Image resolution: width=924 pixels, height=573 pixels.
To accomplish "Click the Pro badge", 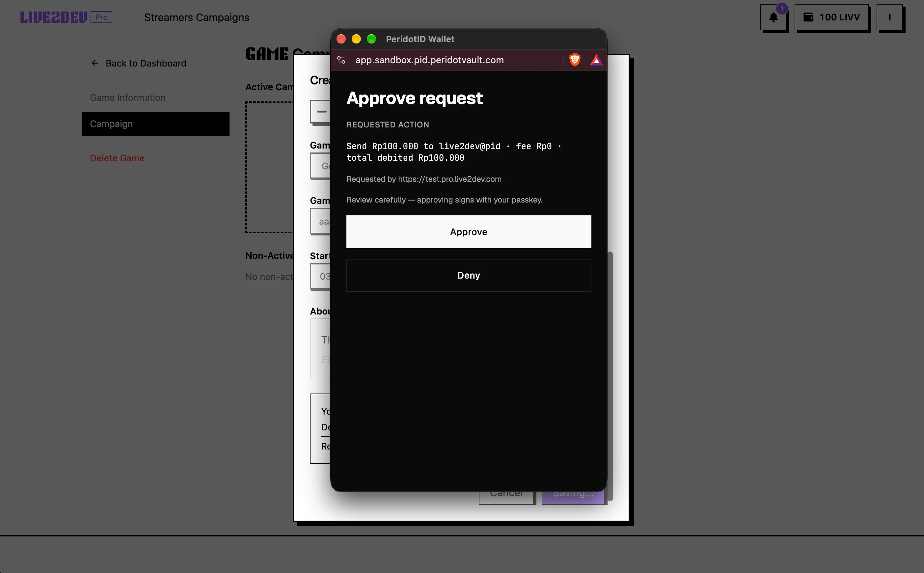I will coord(101,17).
